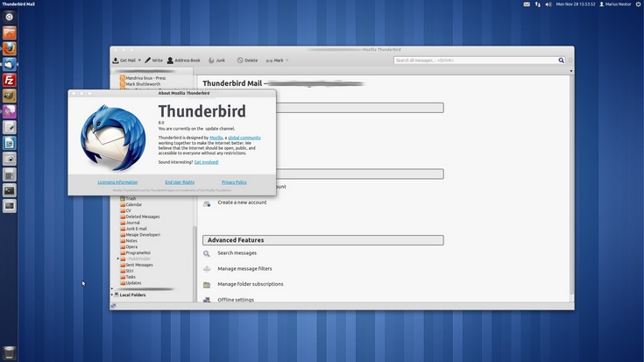Viewport: 644px width, 362px height.
Task: Launch FileZilla from the dock
Action: (x=10, y=80)
